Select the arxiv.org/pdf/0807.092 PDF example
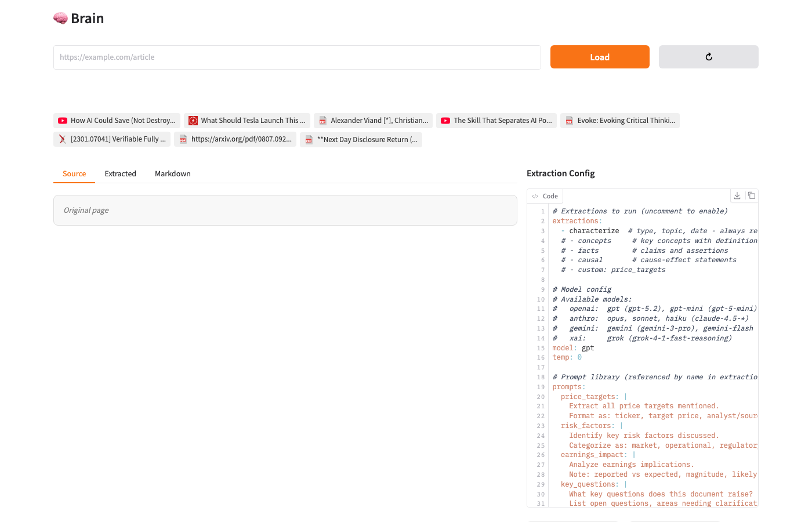 (235, 139)
